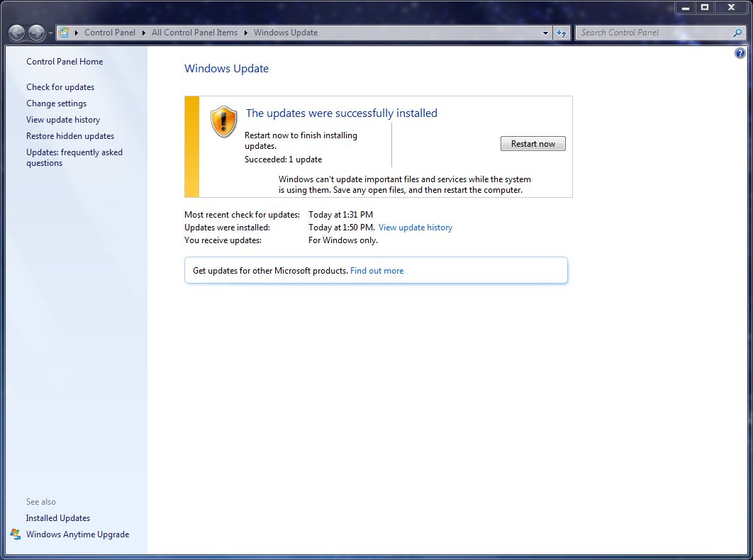Viewport: 753px width, 560px height.
Task: Click 'For Windows only.' text
Action: click(x=343, y=240)
